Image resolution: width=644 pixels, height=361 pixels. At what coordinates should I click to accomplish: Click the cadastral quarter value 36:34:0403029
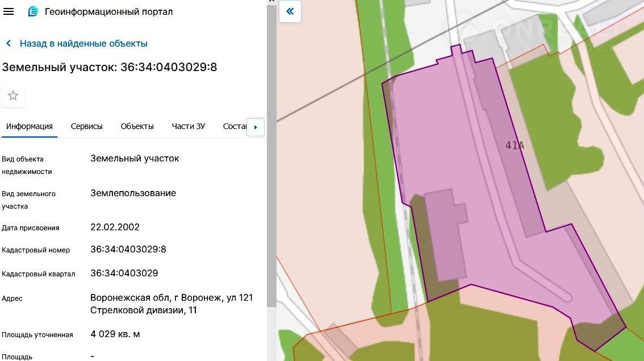pos(124,273)
